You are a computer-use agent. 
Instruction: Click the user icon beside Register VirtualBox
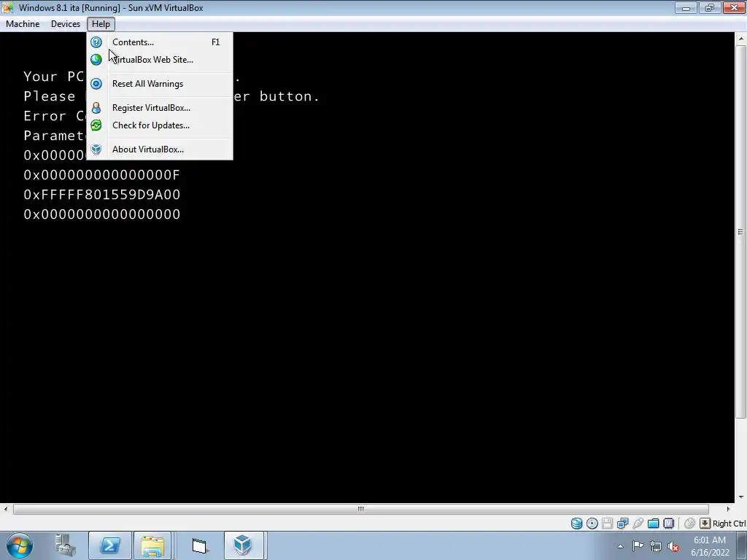pyautogui.click(x=96, y=108)
